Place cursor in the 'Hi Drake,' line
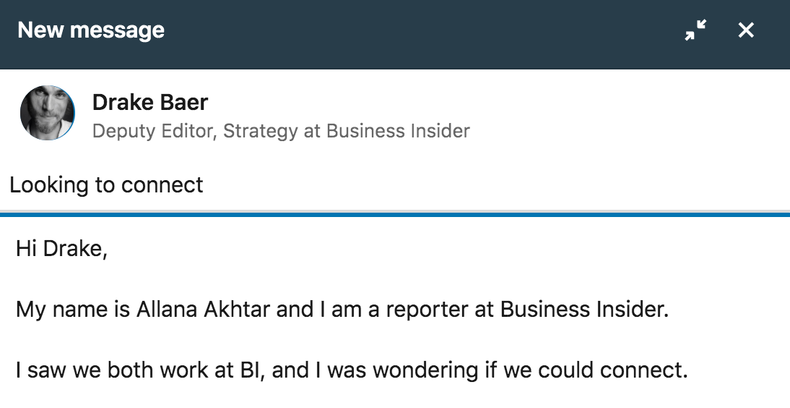 tap(61, 250)
